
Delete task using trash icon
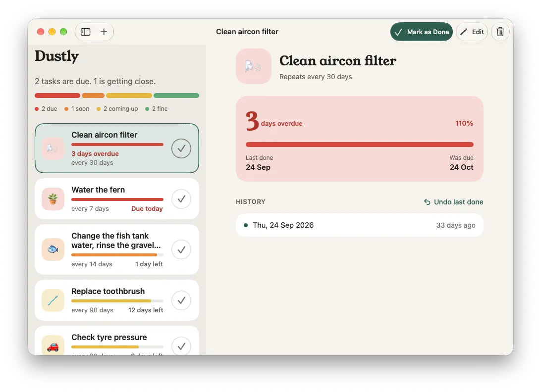(x=500, y=32)
